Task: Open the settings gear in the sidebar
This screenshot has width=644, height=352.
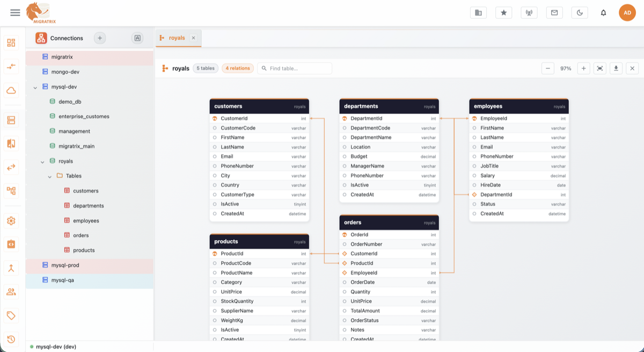Action: 11,220
